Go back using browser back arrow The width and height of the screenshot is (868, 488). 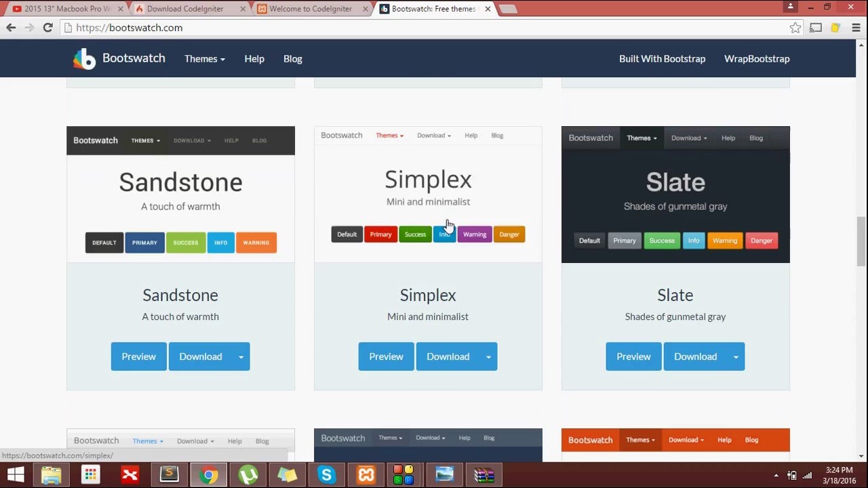coord(11,28)
